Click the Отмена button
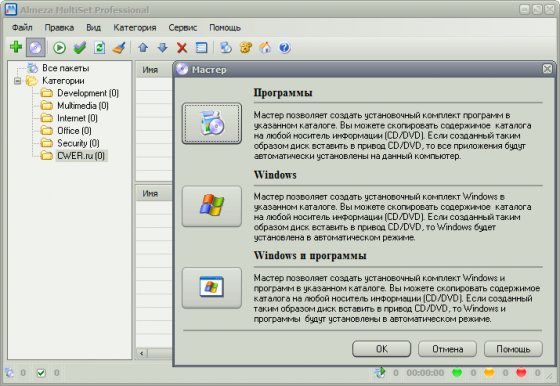Image resolution: width=560 pixels, height=386 pixels. (x=448, y=349)
